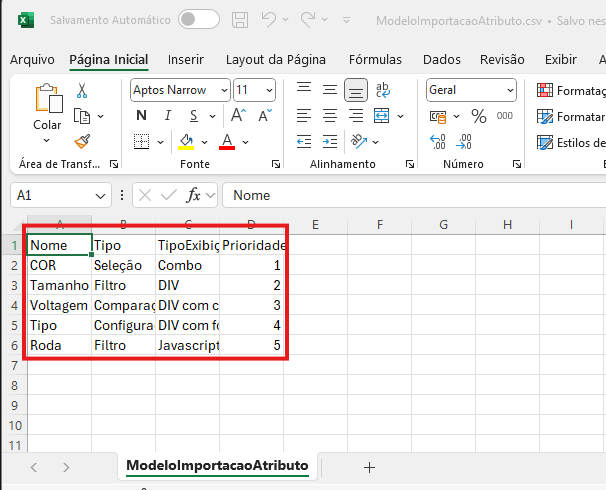Image resolution: width=606 pixels, height=490 pixels.
Task: Add a new sheet with plus button
Action: tap(369, 466)
